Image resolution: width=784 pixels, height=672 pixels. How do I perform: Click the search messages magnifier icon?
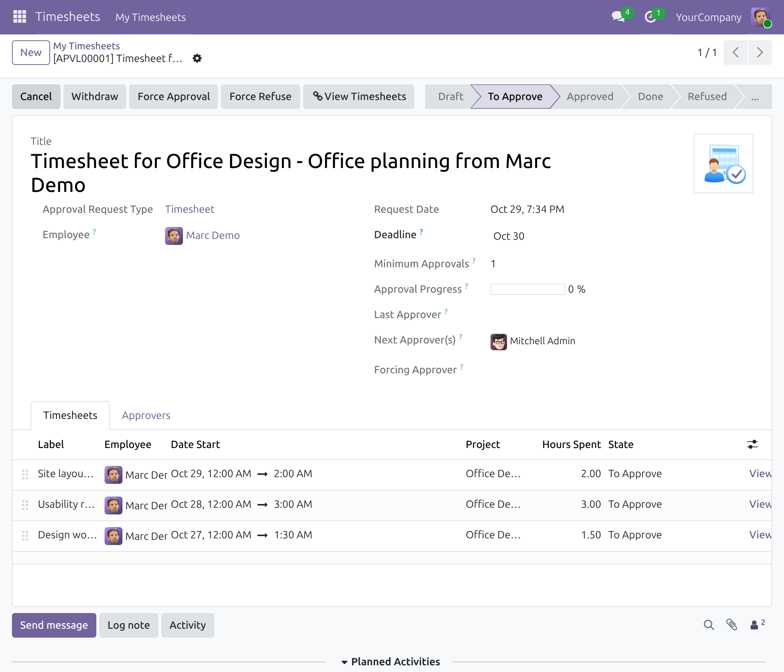click(709, 625)
